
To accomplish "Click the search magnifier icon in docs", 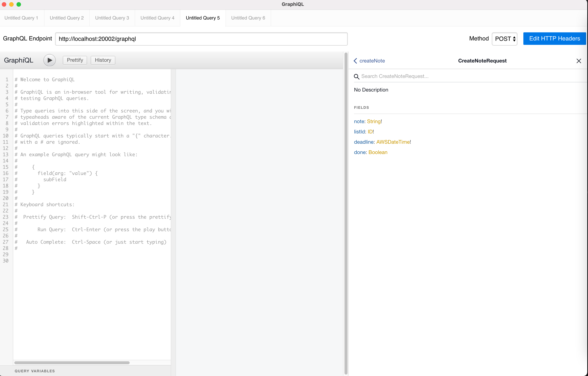I will click(356, 76).
